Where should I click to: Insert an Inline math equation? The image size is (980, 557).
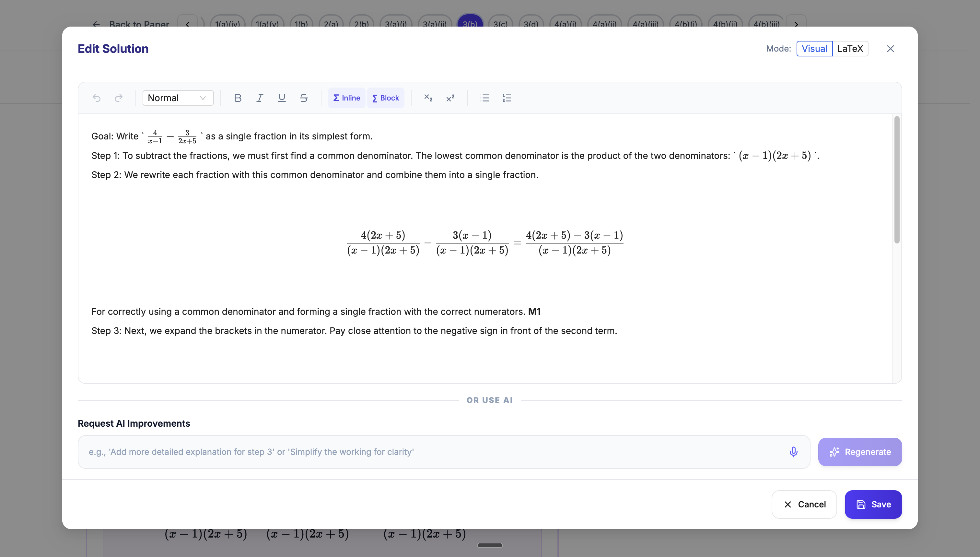(x=346, y=98)
